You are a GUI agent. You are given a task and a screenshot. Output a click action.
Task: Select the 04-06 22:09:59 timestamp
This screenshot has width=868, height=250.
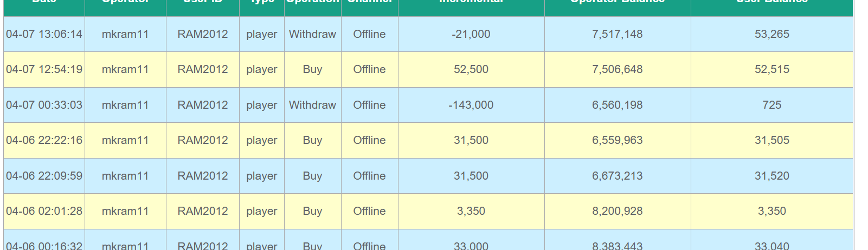click(x=44, y=176)
